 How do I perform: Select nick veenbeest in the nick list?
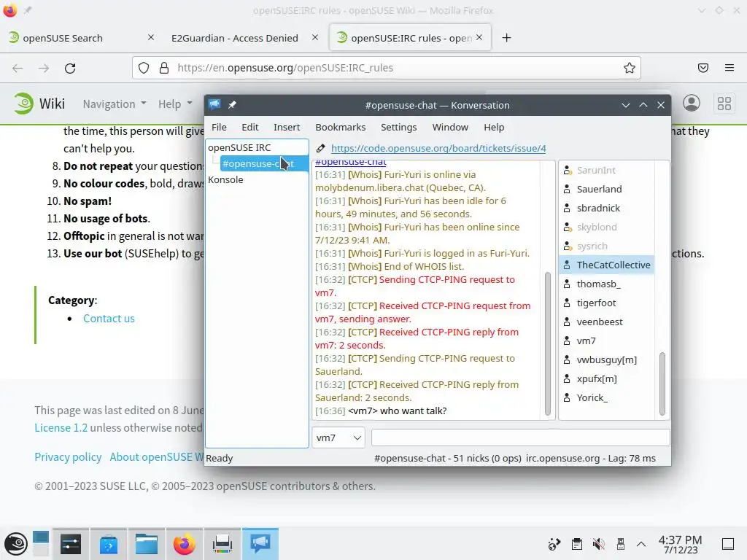tap(606, 322)
